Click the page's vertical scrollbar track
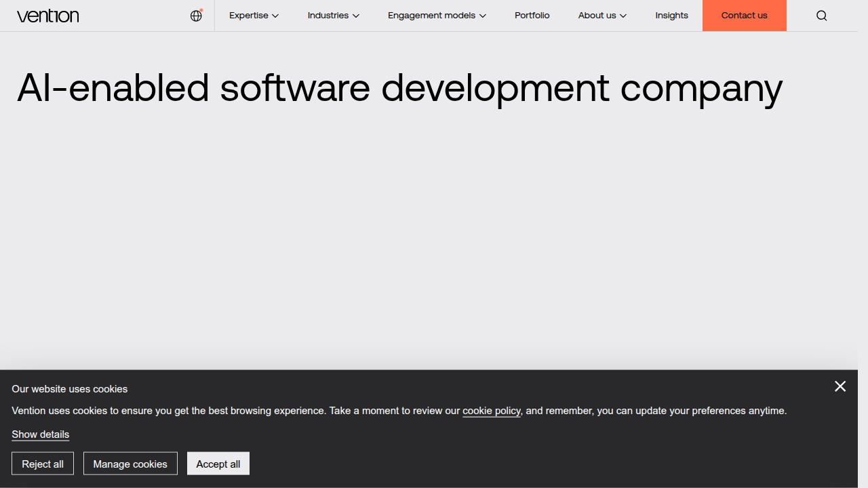Screen dimensions: 868x488 click(x=863, y=244)
